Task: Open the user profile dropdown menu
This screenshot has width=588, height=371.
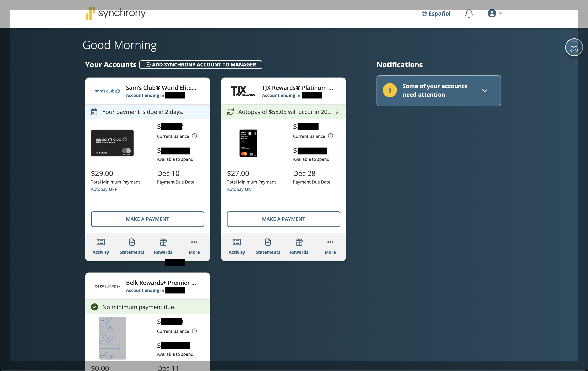Action: click(495, 13)
